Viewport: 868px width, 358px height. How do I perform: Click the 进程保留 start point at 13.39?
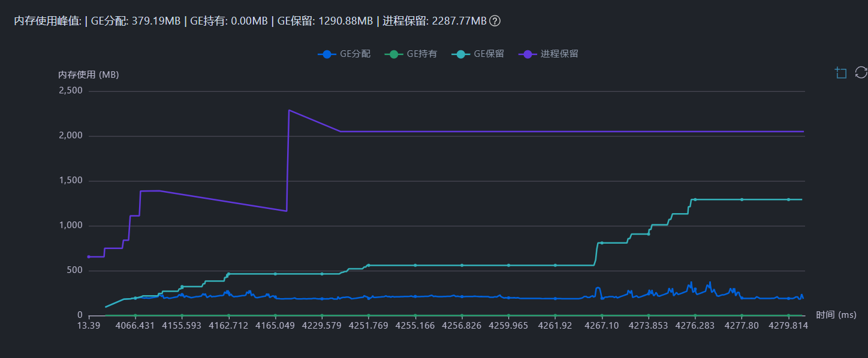click(x=89, y=257)
